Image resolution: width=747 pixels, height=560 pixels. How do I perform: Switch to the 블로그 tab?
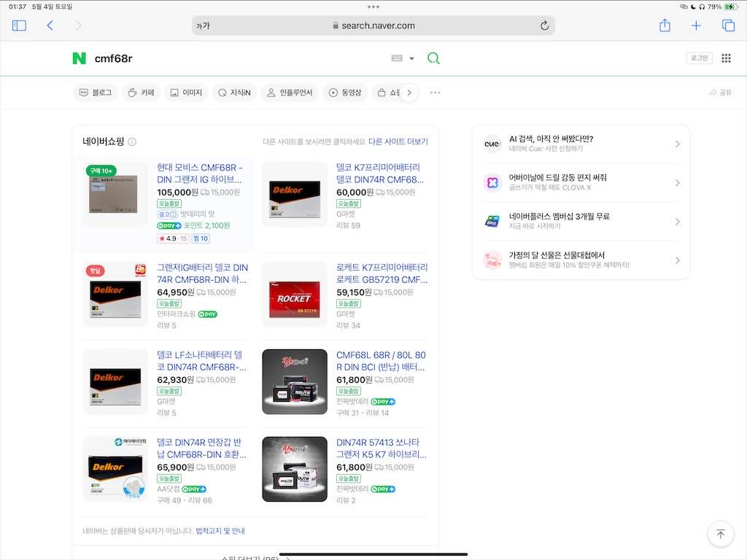coord(96,93)
